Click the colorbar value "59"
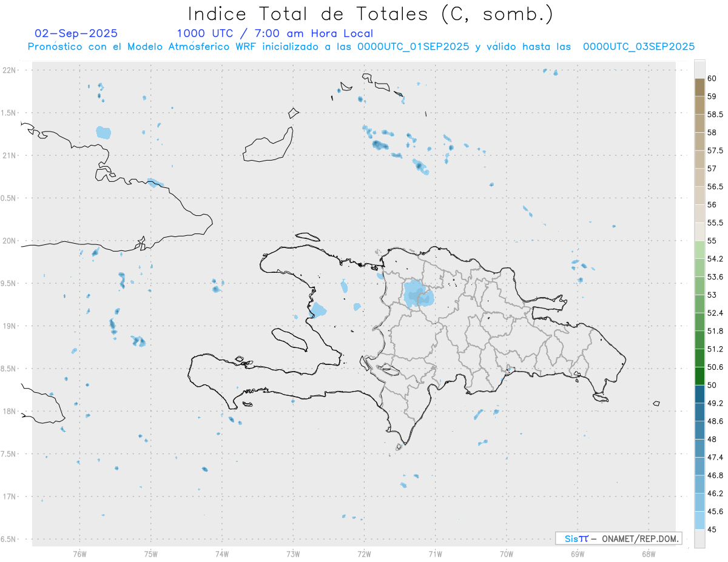The width and height of the screenshot is (728, 562). [712, 96]
